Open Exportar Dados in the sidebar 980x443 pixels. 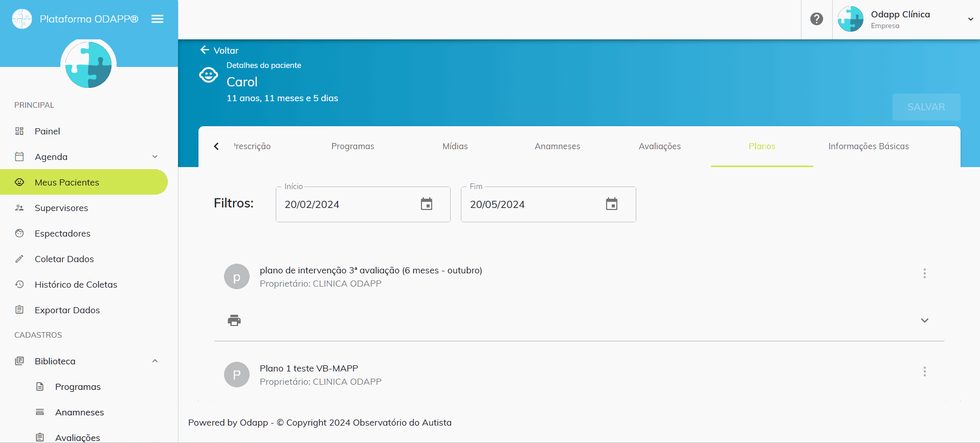(x=84, y=310)
